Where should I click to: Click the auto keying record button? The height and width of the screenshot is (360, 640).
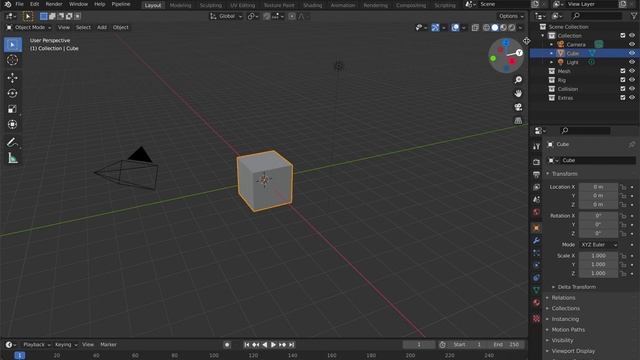(227, 344)
